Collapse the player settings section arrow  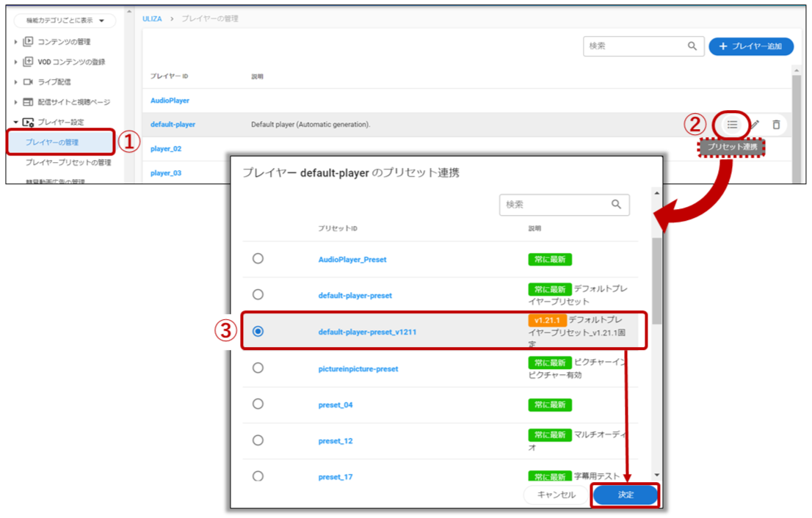(16, 123)
